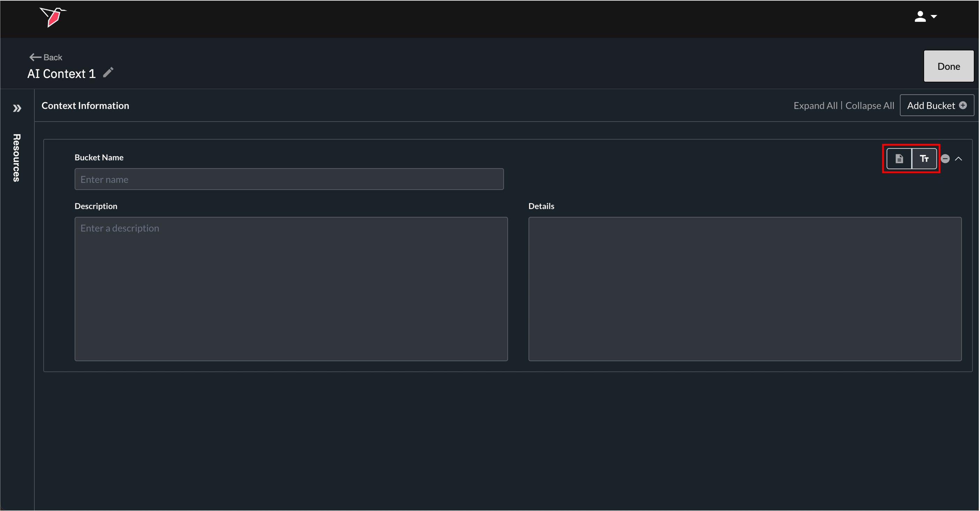Image resolution: width=980 pixels, height=511 pixels.
Task: Switch bucket to text input mode
Action: tap(924, 159)
